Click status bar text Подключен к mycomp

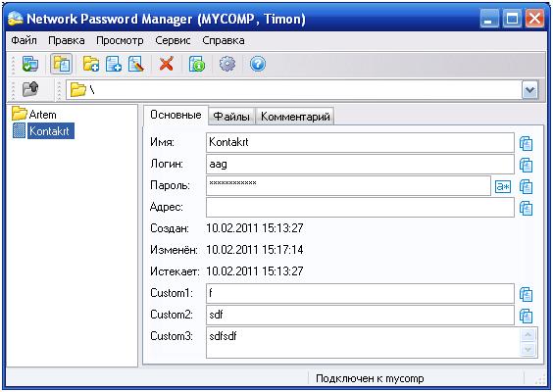(x=370, y=378)
